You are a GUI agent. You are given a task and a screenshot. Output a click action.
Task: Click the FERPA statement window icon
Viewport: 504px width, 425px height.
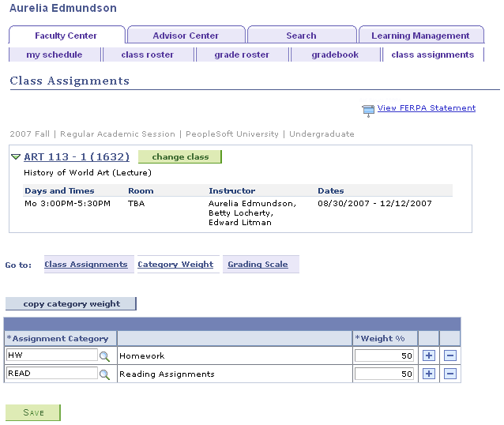(368, 111)
